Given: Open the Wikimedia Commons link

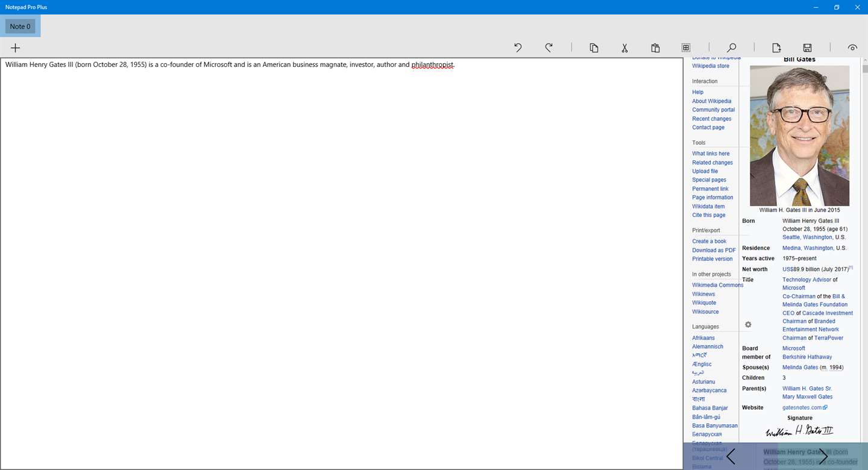Looking at the screenshot, I should pos(717,285).
